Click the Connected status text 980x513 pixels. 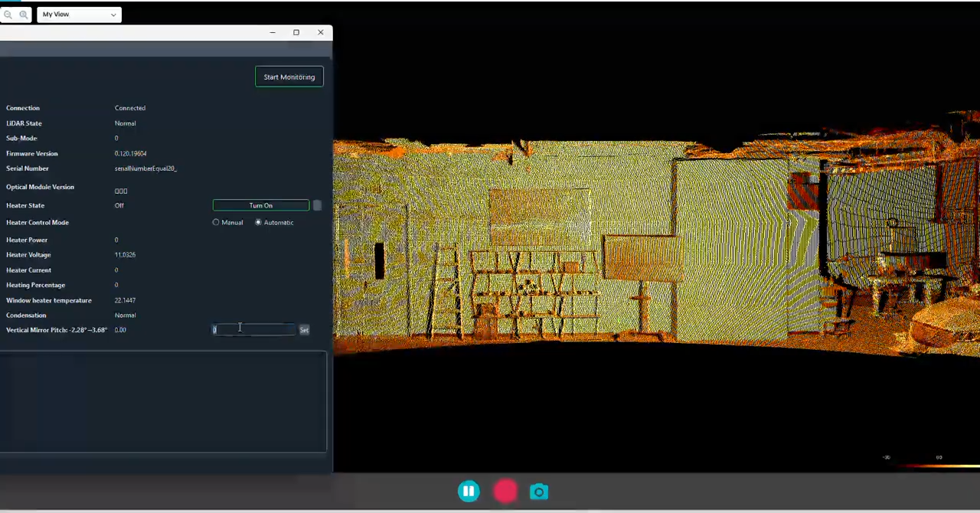(129, 108)
